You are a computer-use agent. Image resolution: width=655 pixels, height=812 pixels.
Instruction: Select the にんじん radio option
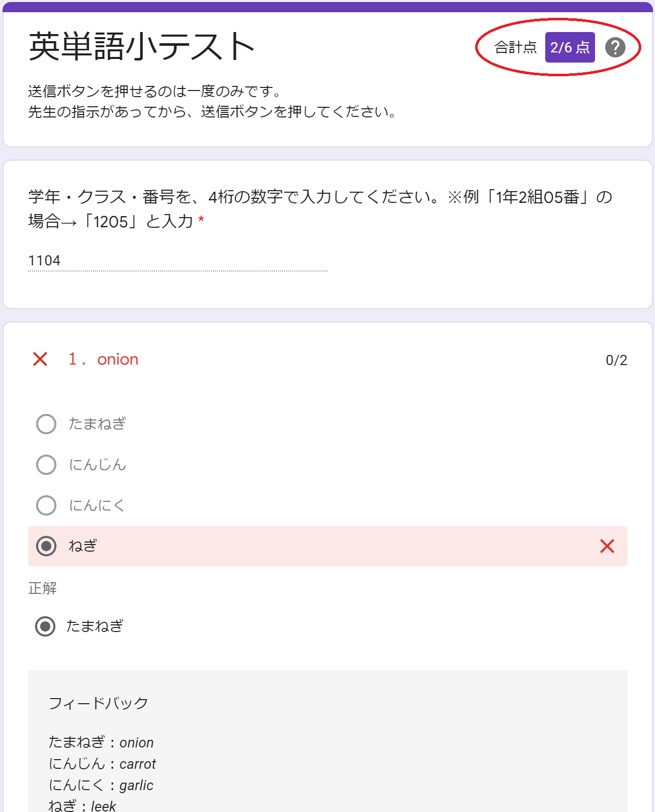(46, 465)
